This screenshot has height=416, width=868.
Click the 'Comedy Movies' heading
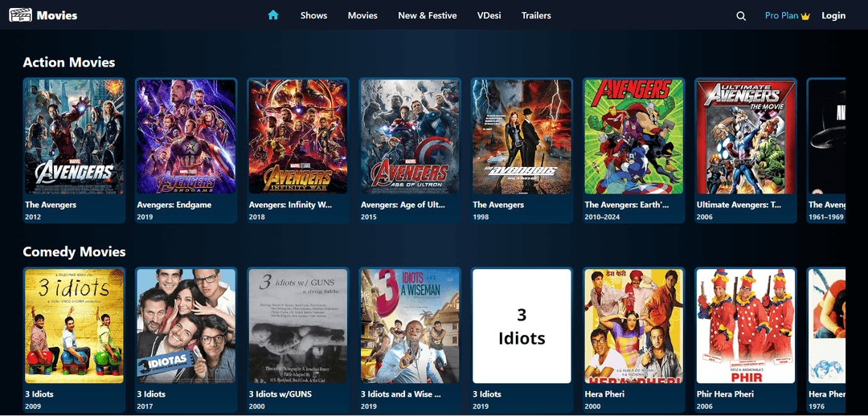click(74, 251)
